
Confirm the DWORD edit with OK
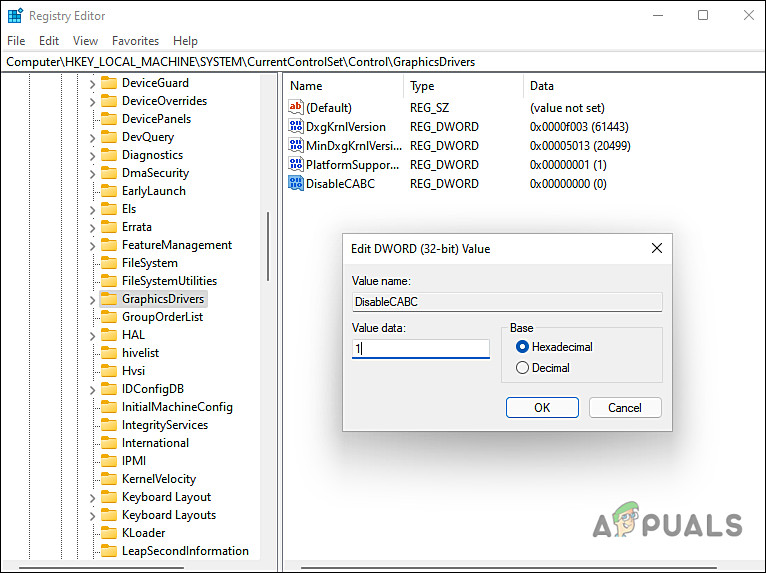coord(542,407)
